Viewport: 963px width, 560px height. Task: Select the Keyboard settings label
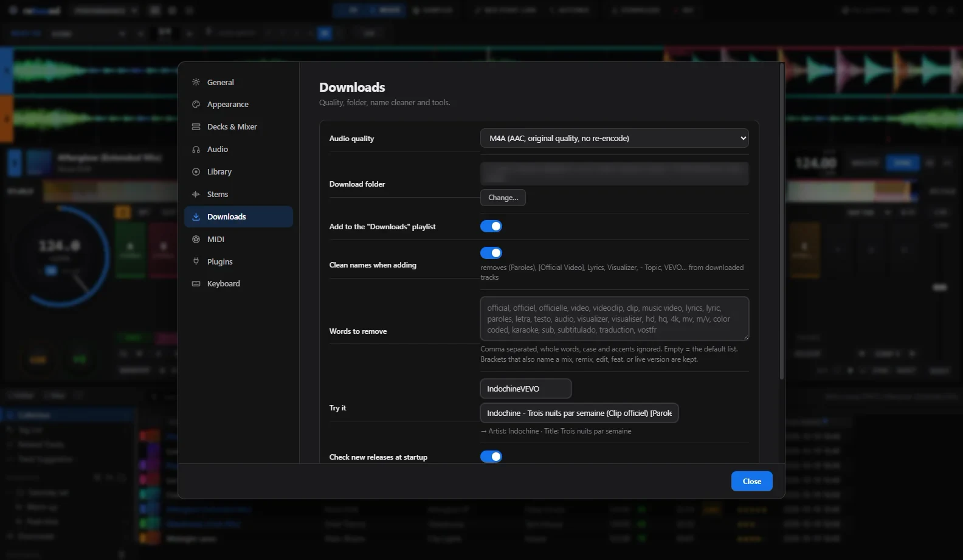(224, 284)
